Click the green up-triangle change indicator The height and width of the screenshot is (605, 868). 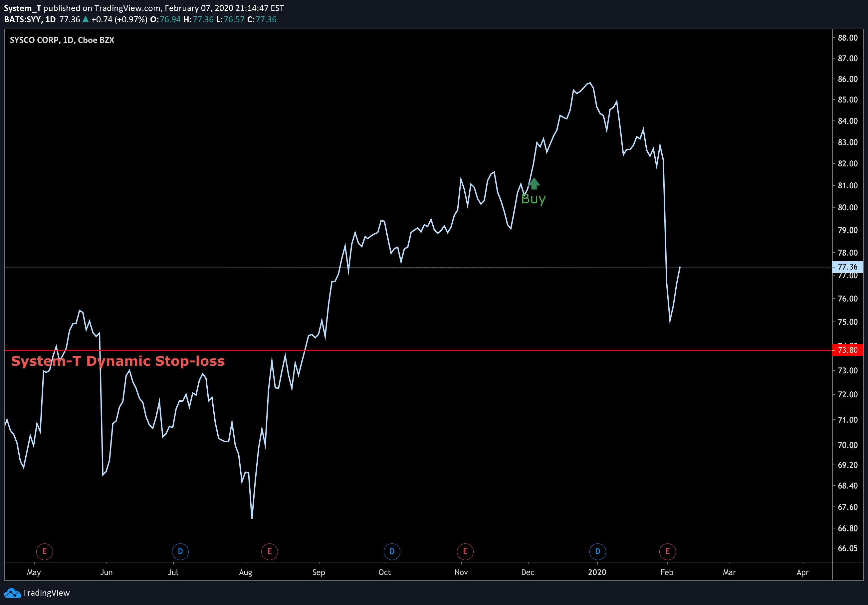[86, 19]
